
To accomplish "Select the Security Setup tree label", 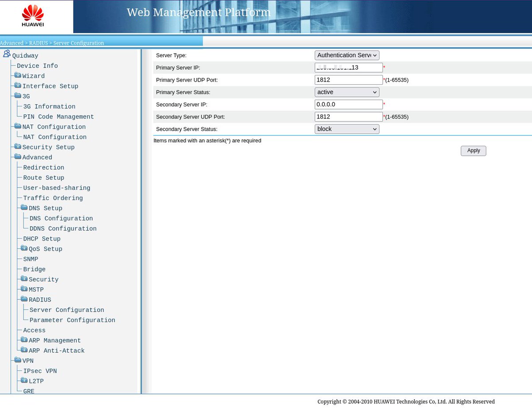I will click(48, 148).
